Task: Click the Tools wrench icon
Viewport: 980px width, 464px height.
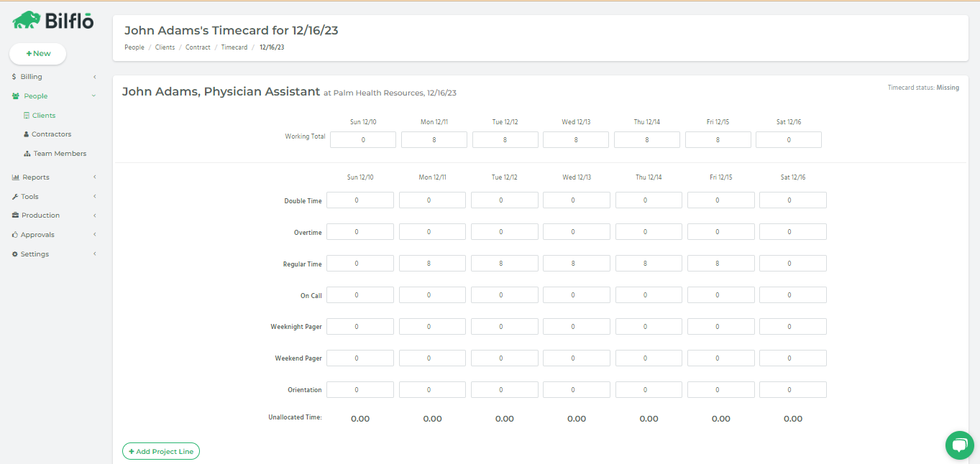Action: click(x=15, y=197)
